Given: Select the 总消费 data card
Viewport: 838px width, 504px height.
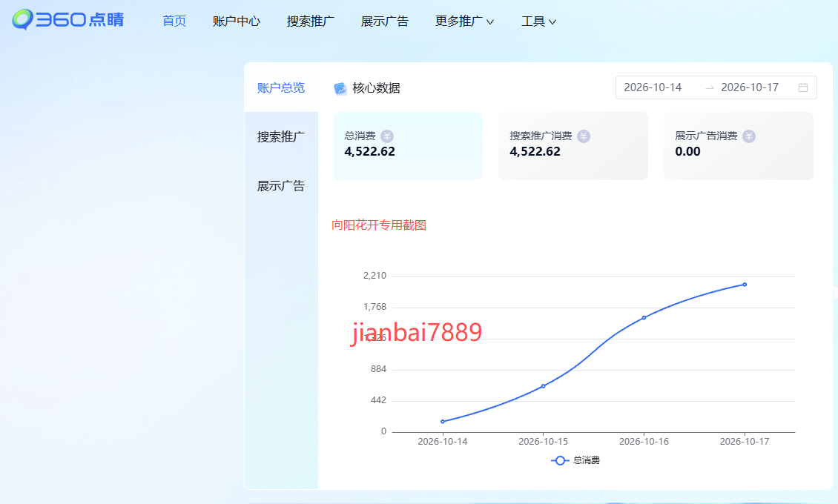Looking at the screenshot, I should coord(408,146).
